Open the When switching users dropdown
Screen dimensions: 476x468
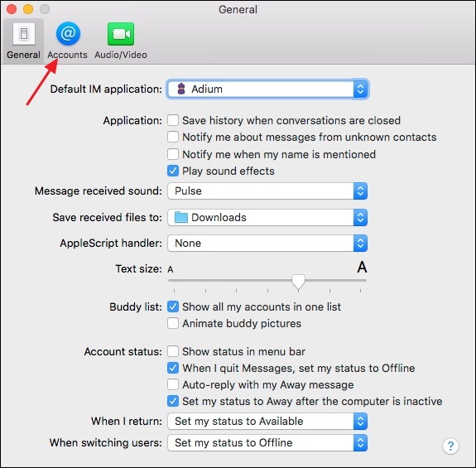coord(267,443)
